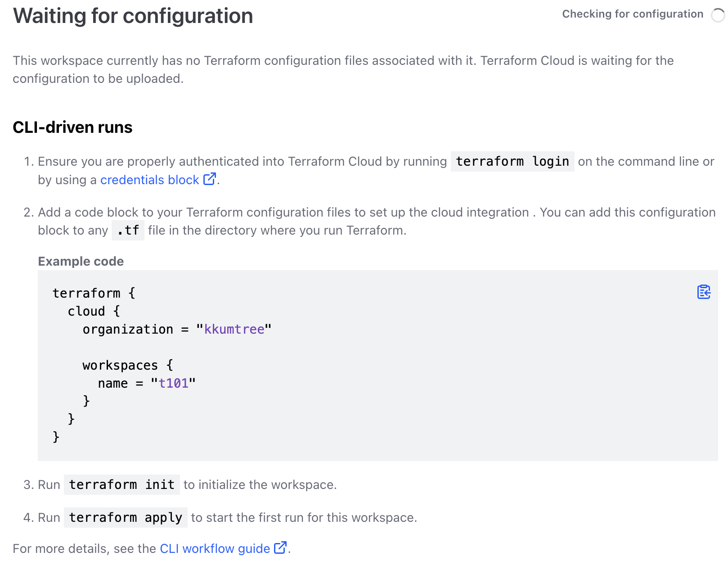Click the 'cloud {' line in code block
Viewport: 728px width, 570px height.
[94, 311]
